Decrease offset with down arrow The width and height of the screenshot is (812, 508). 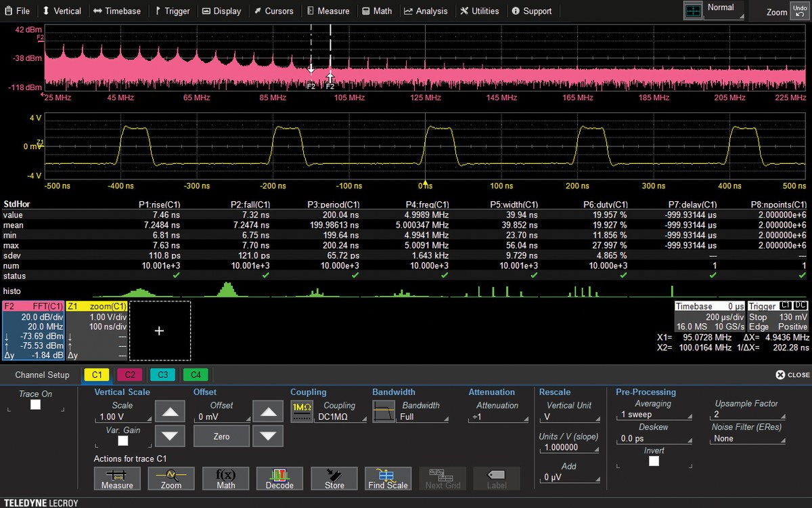(268, 436)
